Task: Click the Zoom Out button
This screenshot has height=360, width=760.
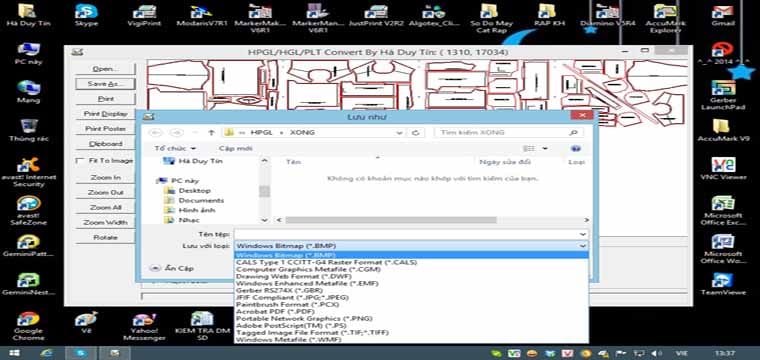Action: (105, 193)
